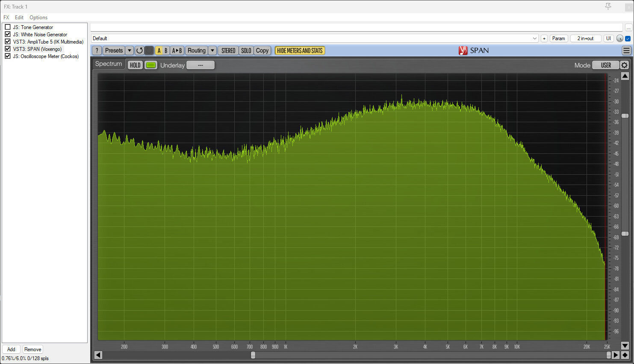This screenshot has height=364, width=634.
Task: Enable the JS: Tone Generator checkbox
Action: pyautogui.click(x=8, y=27)
